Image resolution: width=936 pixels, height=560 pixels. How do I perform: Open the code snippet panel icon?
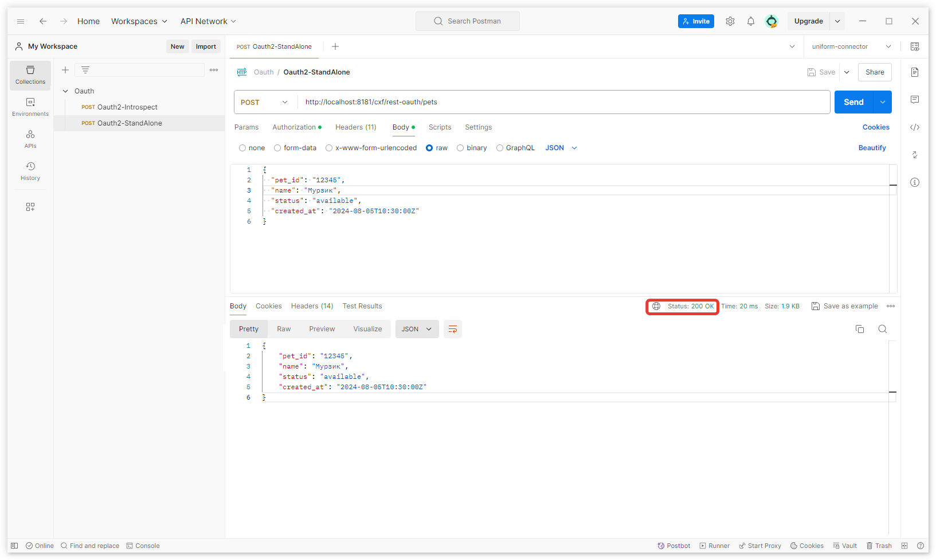pyautogui.click(x=915, y=127)
